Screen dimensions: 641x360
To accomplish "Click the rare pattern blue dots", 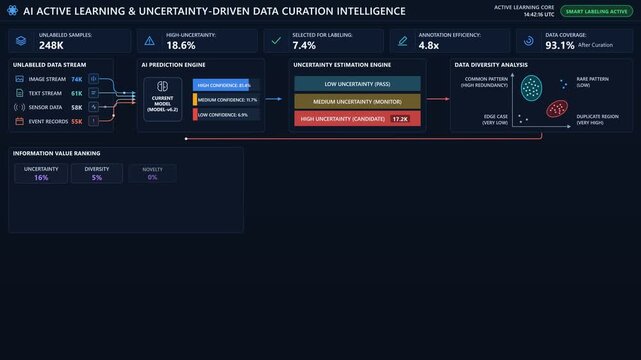I will pos(564,84).
